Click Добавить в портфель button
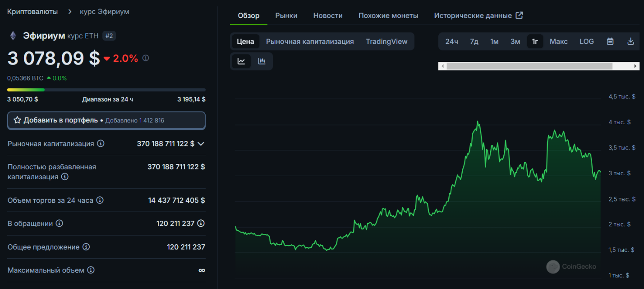The height and width of the screenshot is (289, 644). click(x=106, y=121)
